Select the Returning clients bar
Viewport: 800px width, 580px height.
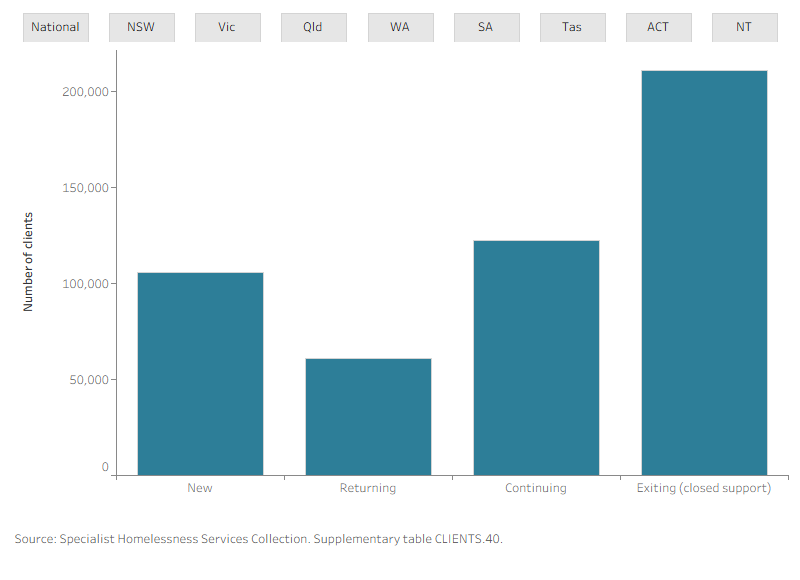pyautogui.click(x=368, y=417)
